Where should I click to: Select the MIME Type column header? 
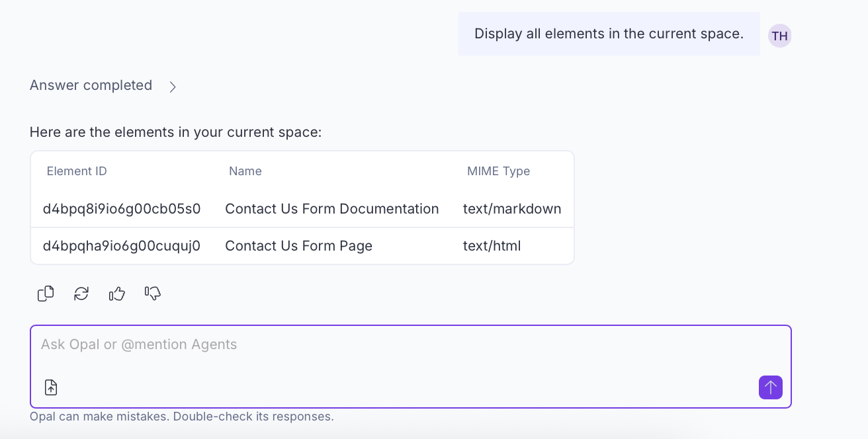click(x=498, y=171)
